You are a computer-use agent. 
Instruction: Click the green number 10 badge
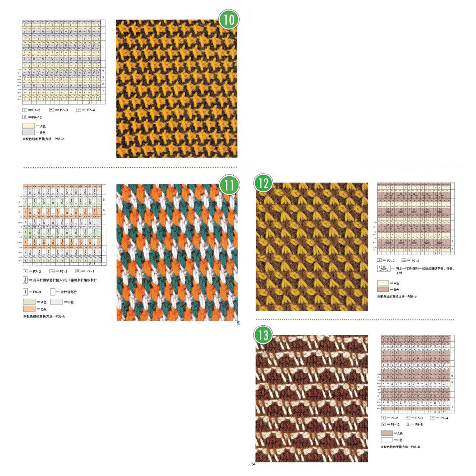click(x=229, y=20)
